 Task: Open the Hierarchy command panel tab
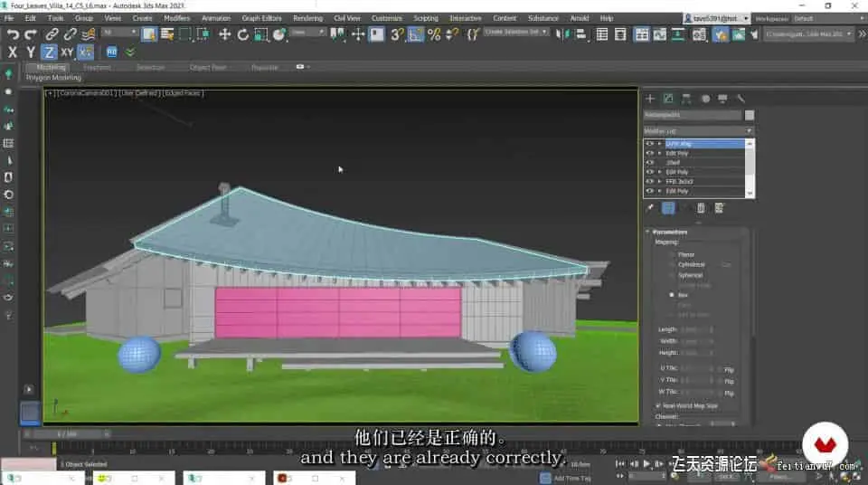point(686,99)
